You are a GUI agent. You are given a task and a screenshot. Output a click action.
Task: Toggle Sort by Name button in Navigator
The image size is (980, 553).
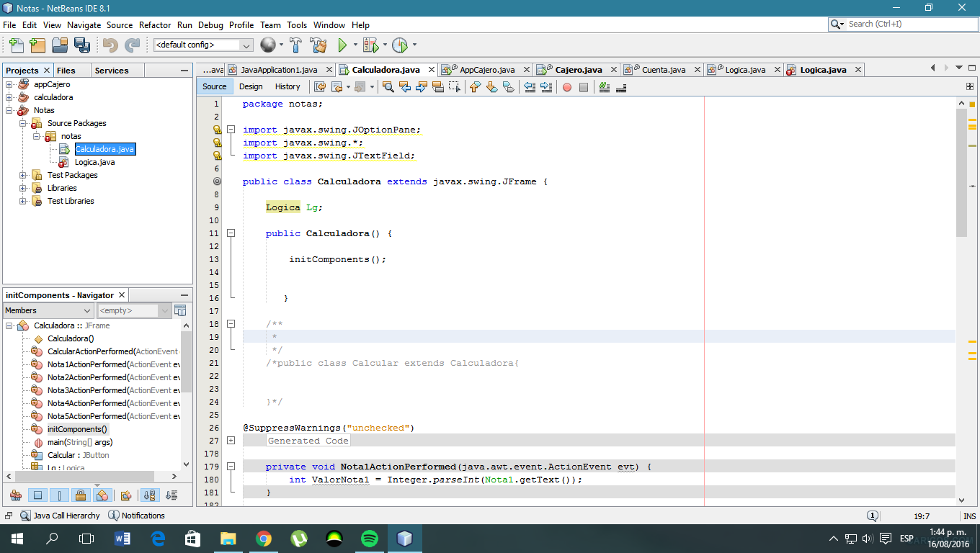[x=150, y=495]
